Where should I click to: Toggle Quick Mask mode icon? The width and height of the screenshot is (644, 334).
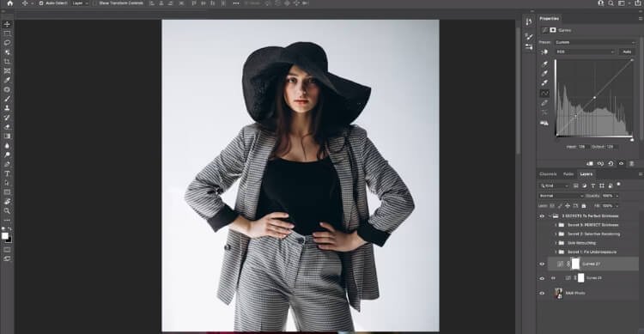7,249
